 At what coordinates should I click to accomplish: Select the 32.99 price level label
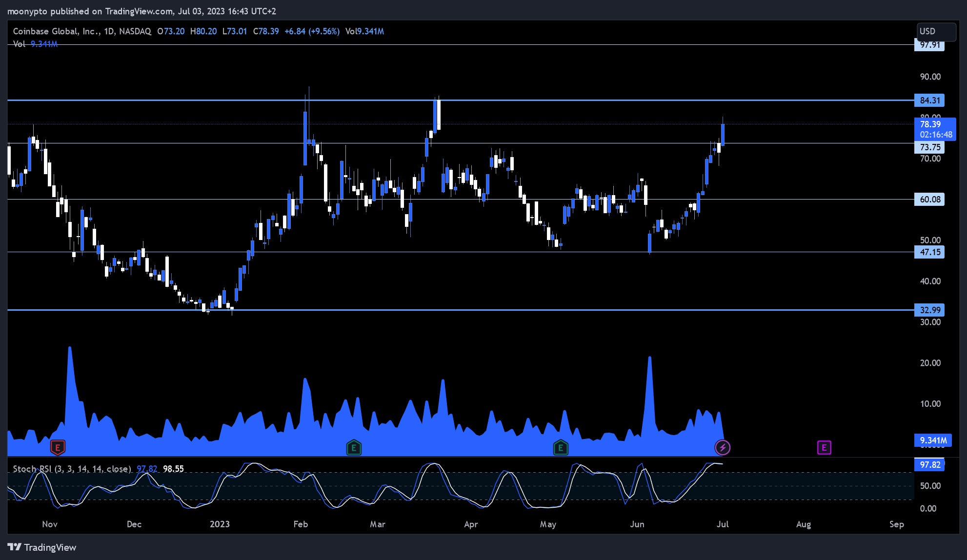click(x=929, y=310)
